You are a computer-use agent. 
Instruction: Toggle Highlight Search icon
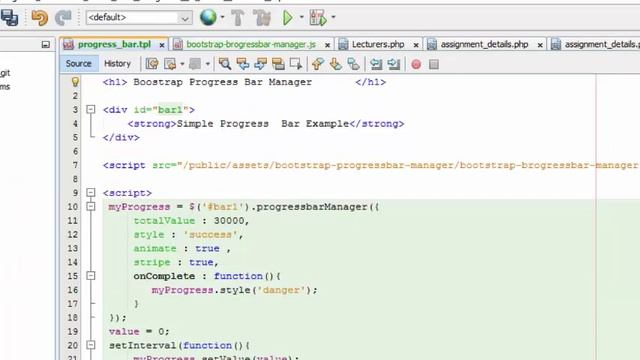coord(278,64)
